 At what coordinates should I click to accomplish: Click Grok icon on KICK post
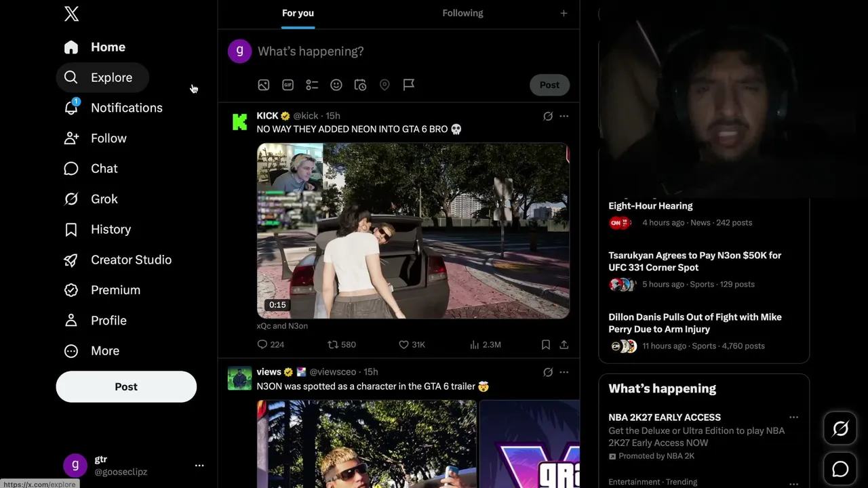pos(548,116)
